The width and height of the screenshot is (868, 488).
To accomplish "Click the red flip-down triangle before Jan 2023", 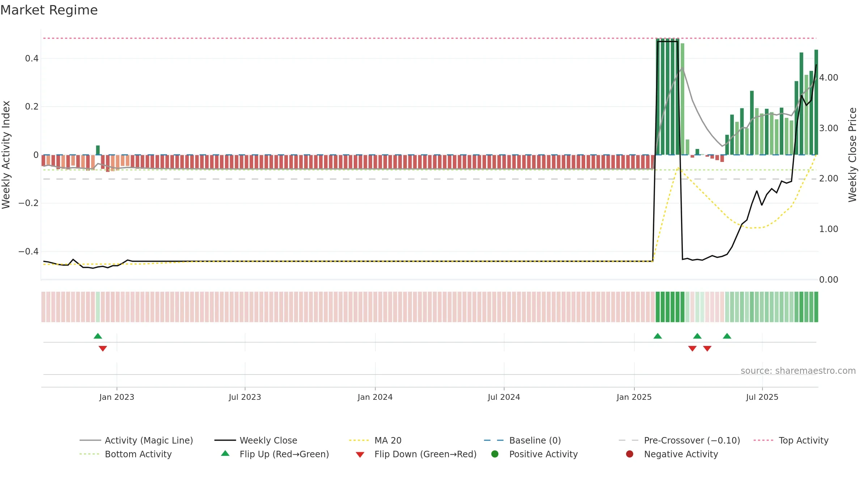I will (x=103, y=348).
